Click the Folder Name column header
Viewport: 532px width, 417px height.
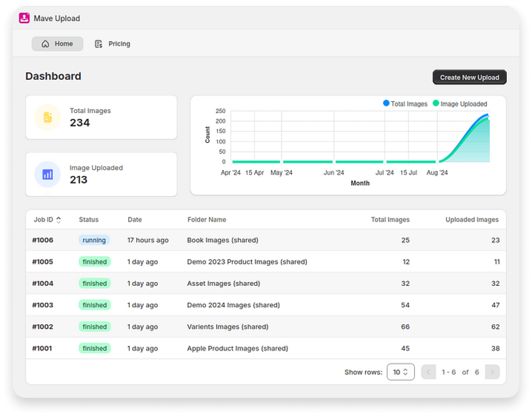[207, 219]
